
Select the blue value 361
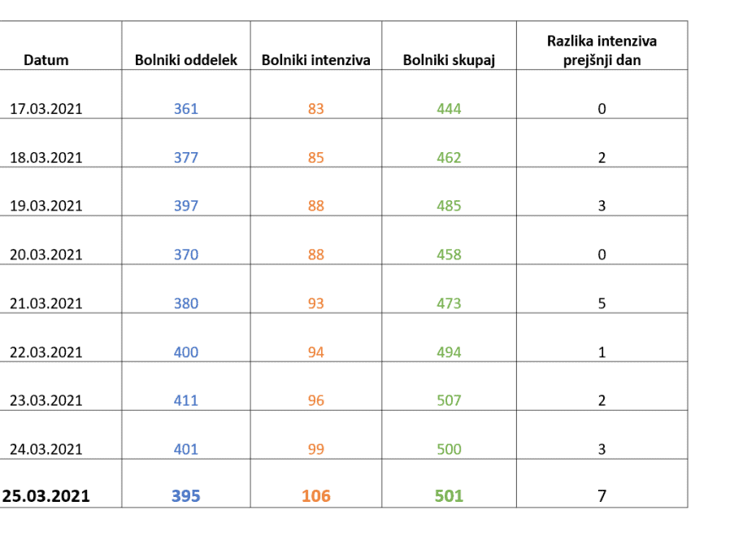185,109
